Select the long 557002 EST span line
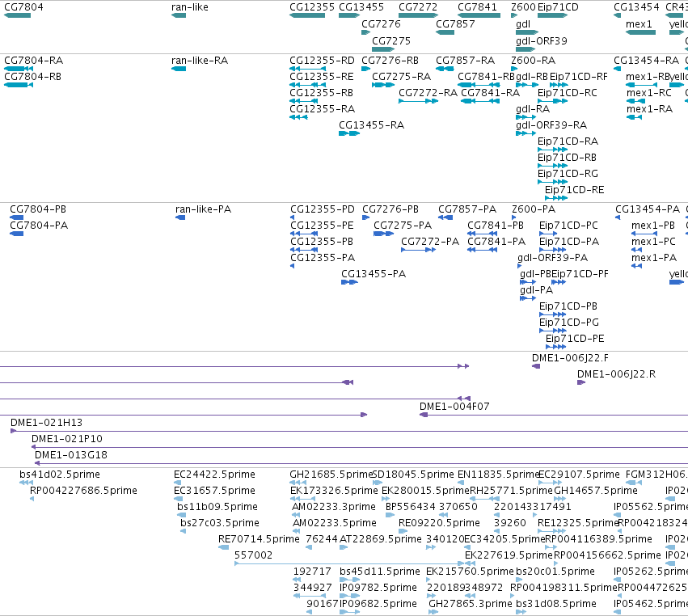 tap(349, 563)
